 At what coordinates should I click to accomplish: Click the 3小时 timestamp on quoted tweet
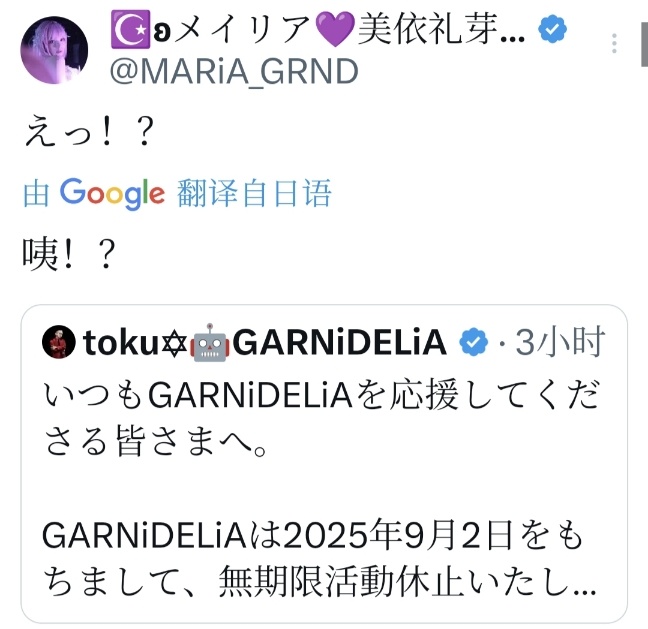(560, 342)
